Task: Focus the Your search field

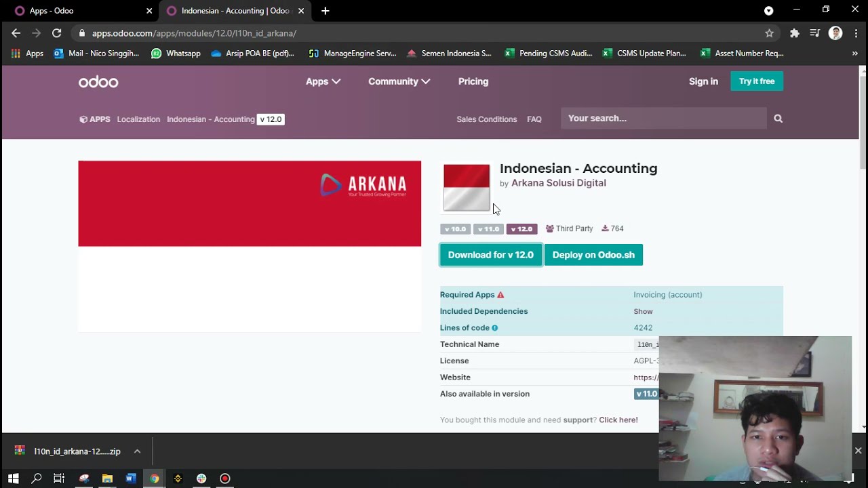Action: pos(664,119)
